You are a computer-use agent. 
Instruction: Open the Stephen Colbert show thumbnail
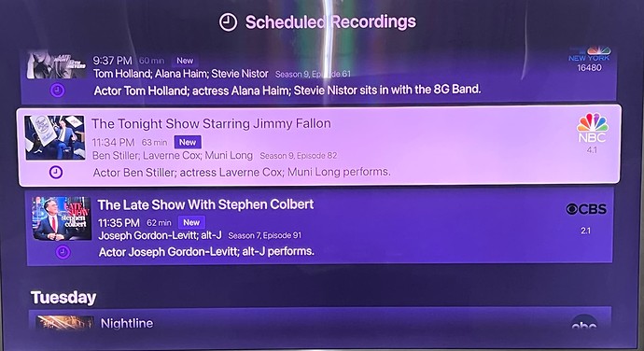62,218
